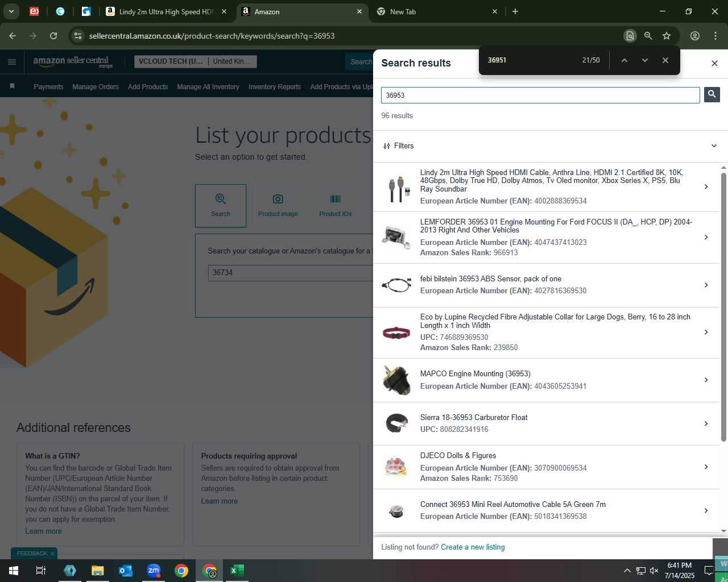Open File Explorer from the taskbar
Image resolution: width=728 pixels, height=582 pixels.
click(x=98, y=571)
